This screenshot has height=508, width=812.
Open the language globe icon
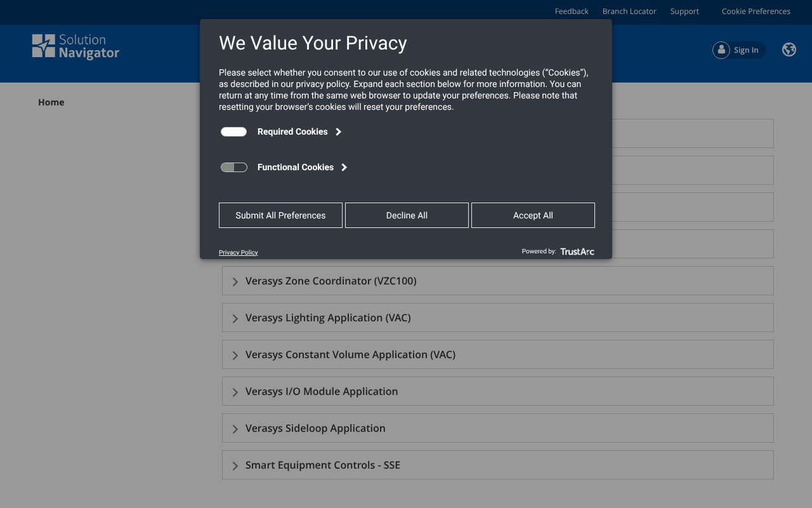coord(789,49)
